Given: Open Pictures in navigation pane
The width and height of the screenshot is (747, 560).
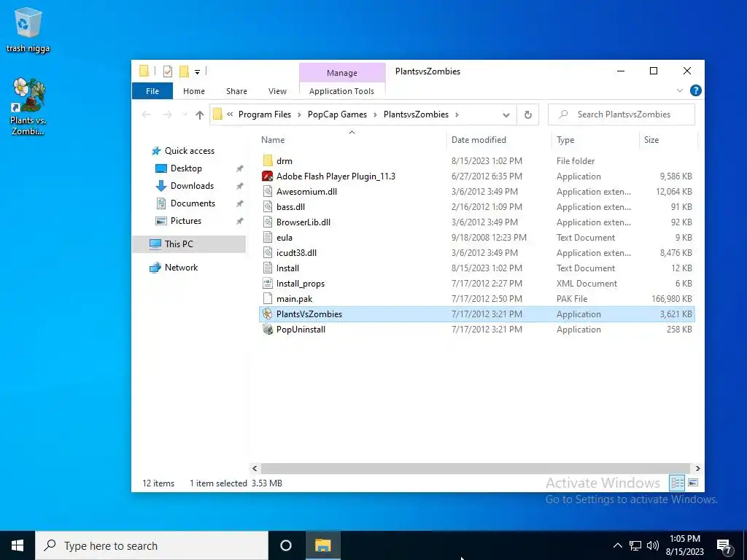Looking at the screenshot, I should (186, 221).
